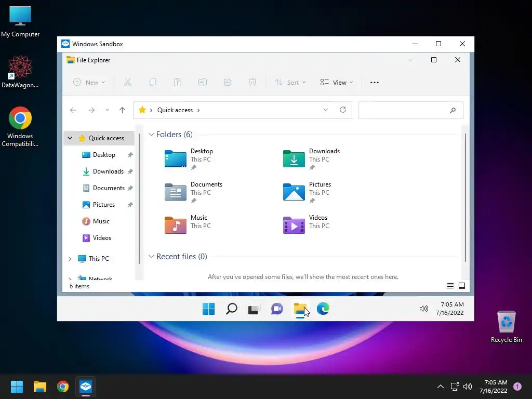Click the host clock 7:05 AM
This screenshot has height=399, width=532.
pos(496,382)
